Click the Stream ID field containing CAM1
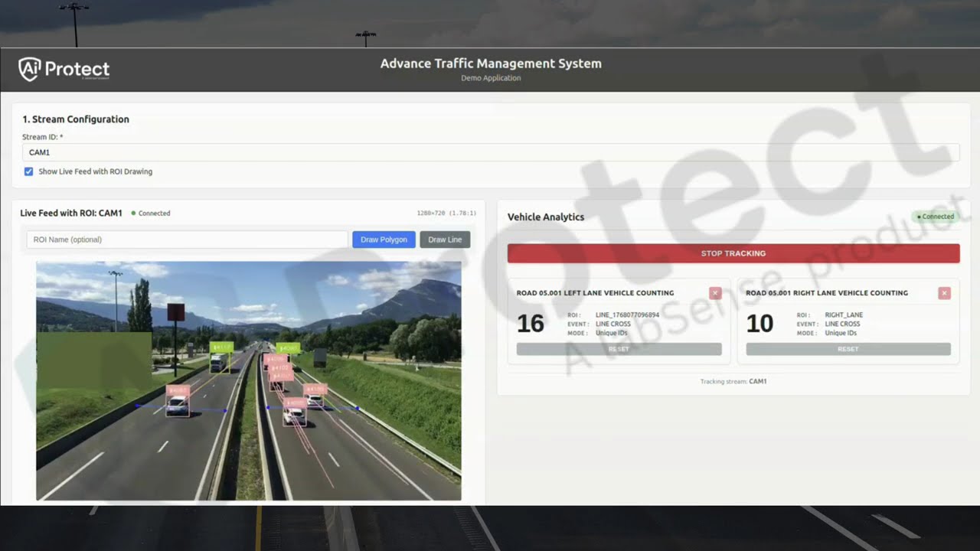The image size is (980, 551). 491,152
